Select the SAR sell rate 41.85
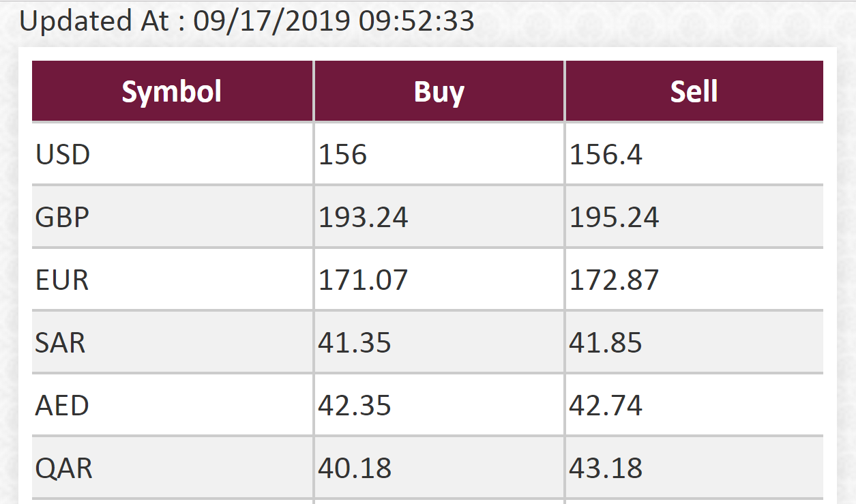The image size is (856, 504). pos(606,342)
